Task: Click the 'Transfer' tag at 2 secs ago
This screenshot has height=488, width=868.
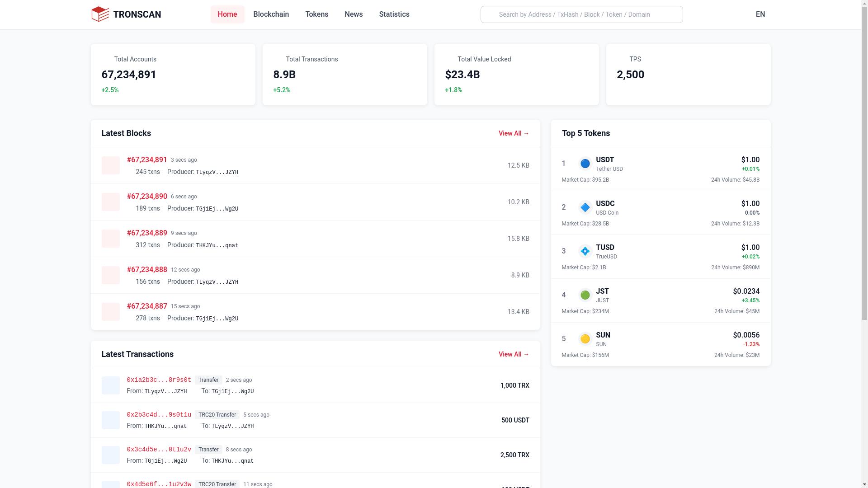Action: pyautogui.click(x=208, y=380)
